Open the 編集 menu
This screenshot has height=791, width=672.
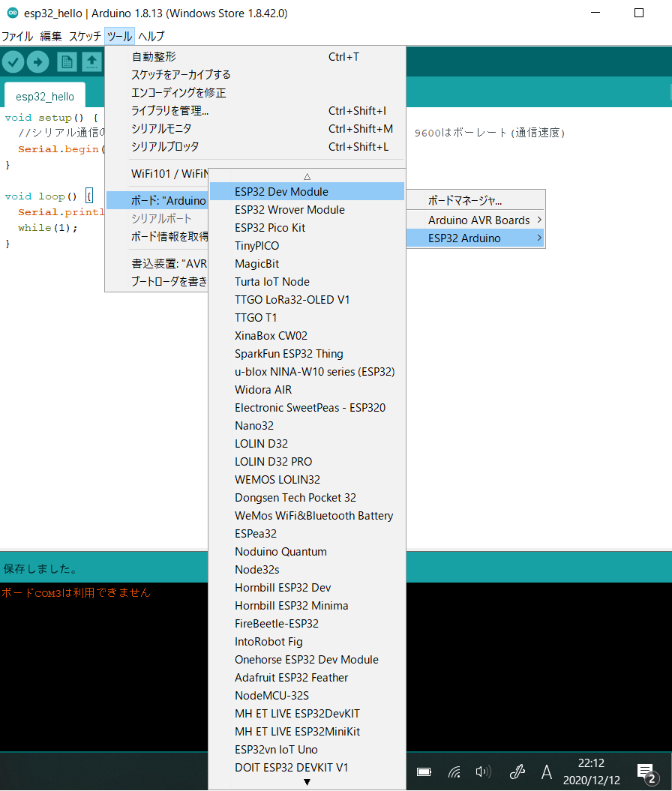pos(50,36)
